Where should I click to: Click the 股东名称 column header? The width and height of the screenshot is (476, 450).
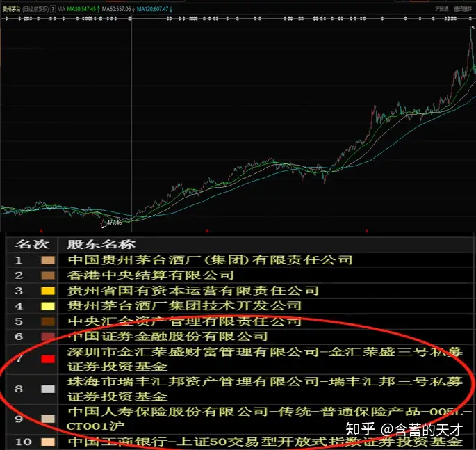pyautogui.click(x=101, y=244)
